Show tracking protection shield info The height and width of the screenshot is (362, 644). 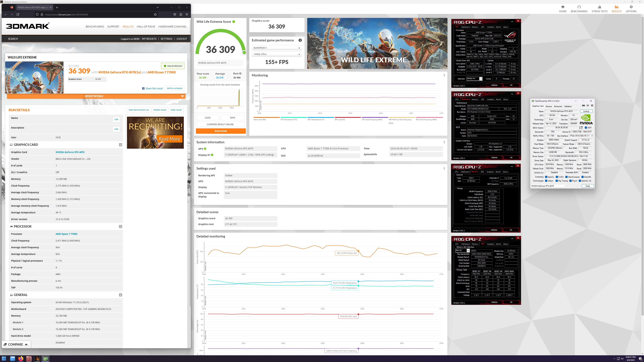(x=37, y=14)
